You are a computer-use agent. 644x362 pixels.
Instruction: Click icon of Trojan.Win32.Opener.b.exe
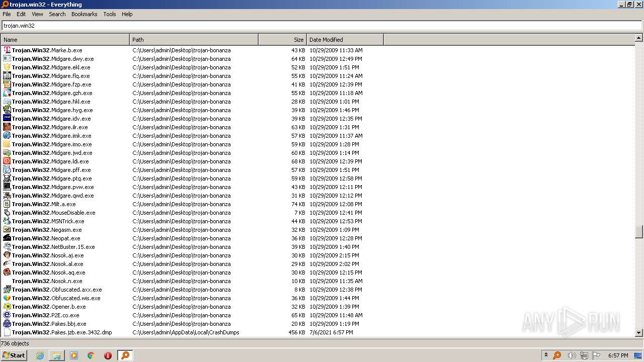[x=7, y=307]
